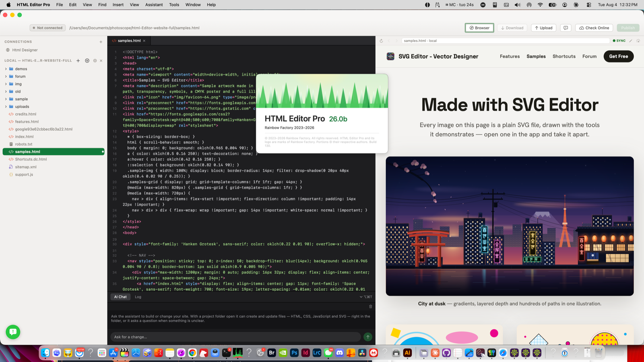This screenshot has height=362, width=644.
Task: Click the Download button
Action: pos(512,28)
